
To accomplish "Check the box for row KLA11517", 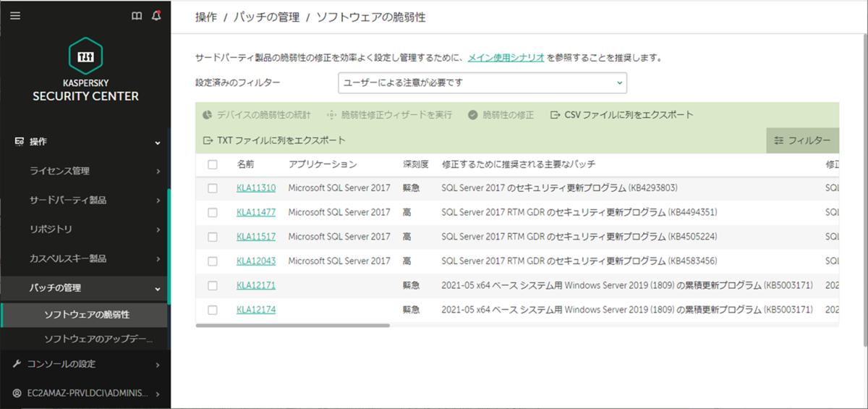I will click(213, 237).
